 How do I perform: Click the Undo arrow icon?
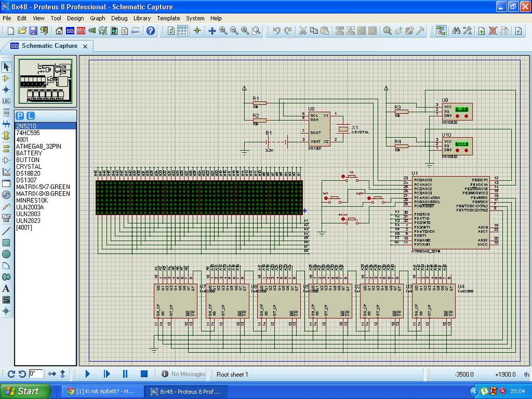tap(277, 31)
